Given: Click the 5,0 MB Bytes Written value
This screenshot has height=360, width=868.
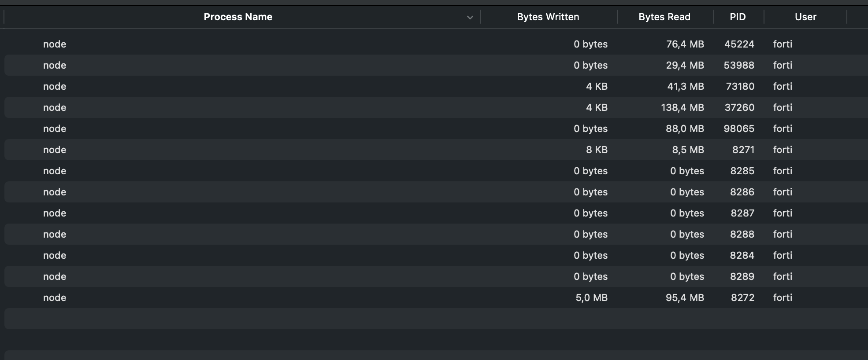Looking at the screenshot, I should 591,298.
